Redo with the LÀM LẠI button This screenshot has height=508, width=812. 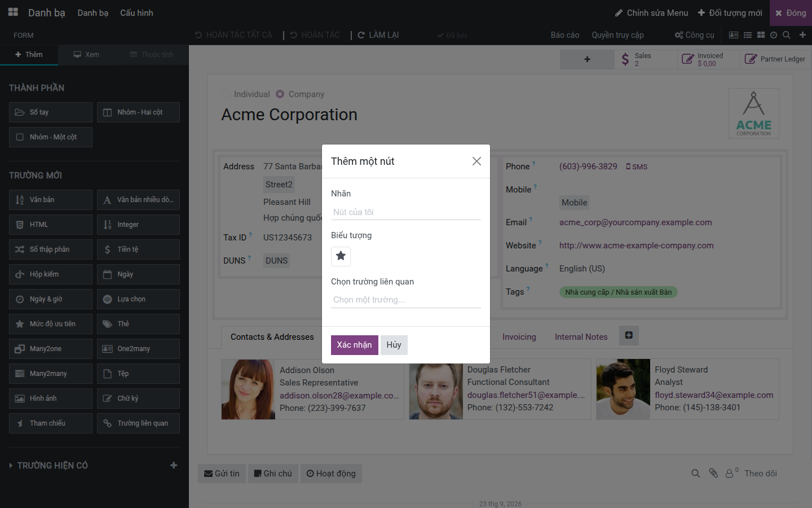(378, 35)
